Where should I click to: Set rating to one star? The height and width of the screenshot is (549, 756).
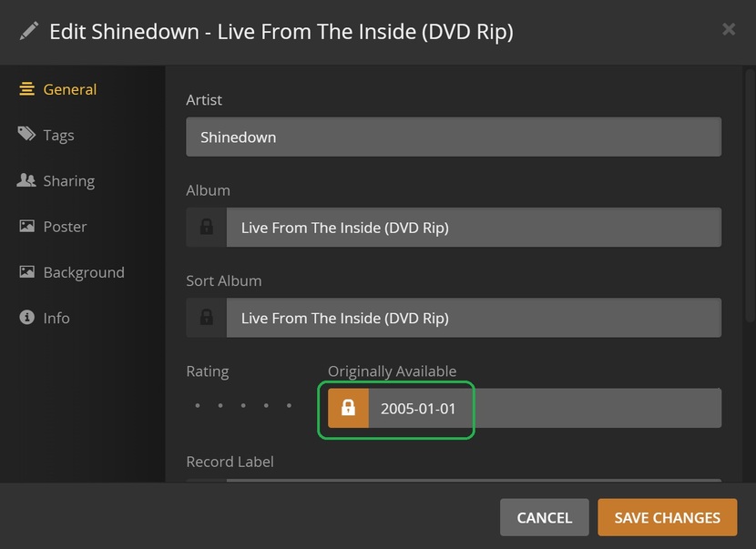[198, 405]
